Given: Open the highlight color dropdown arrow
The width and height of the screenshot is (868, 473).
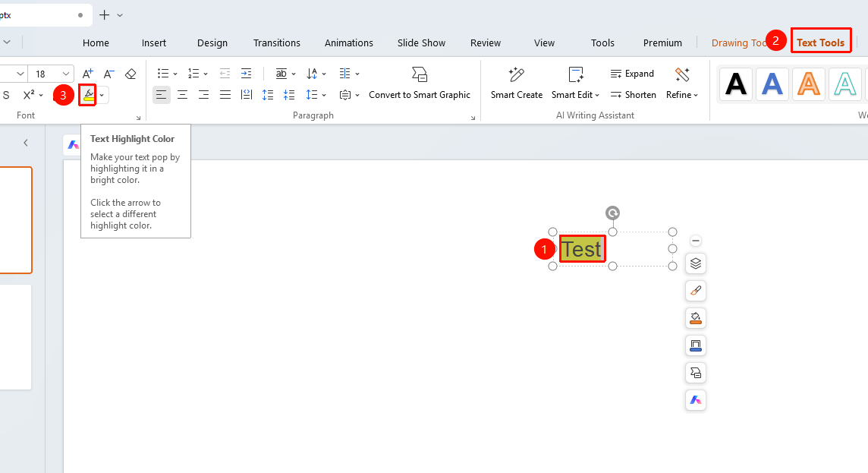Looking at the screenshot, I should (102, 95).
